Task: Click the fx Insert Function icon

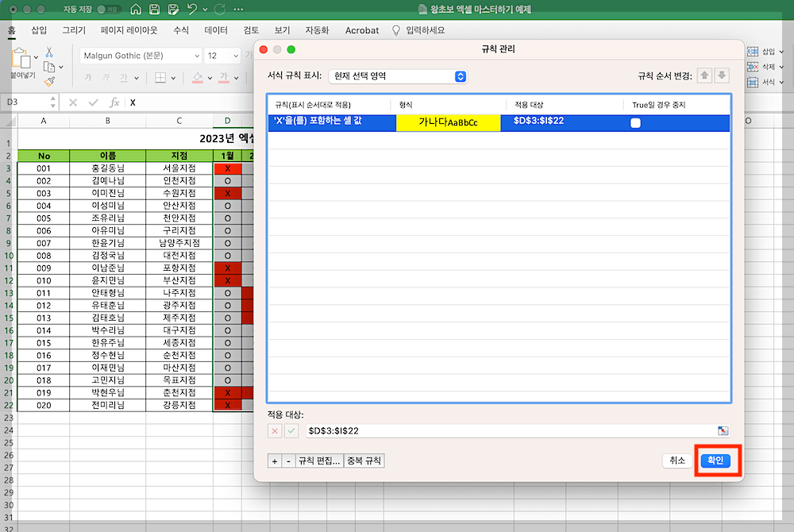Action: point(114,102)
